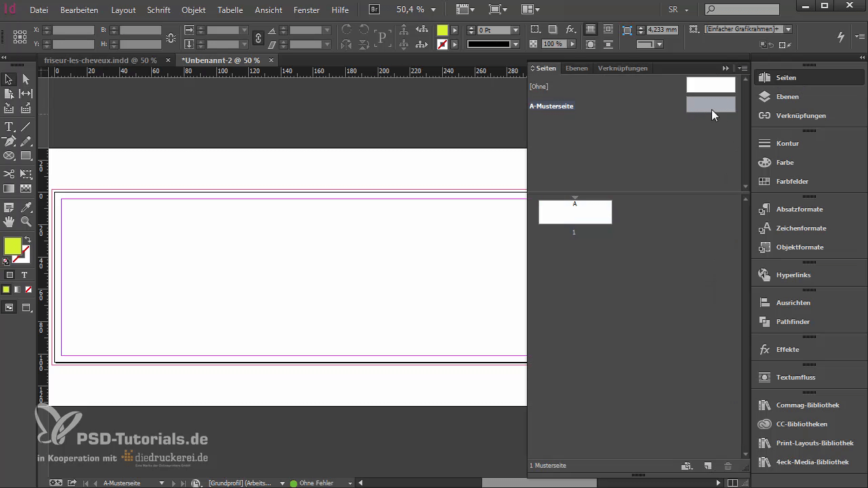Image resolution: width=868 pixels, height=488 pixels.
Task: Open the stroke weight 0 Pt dropdown
Action: click(x=515, y=30)
